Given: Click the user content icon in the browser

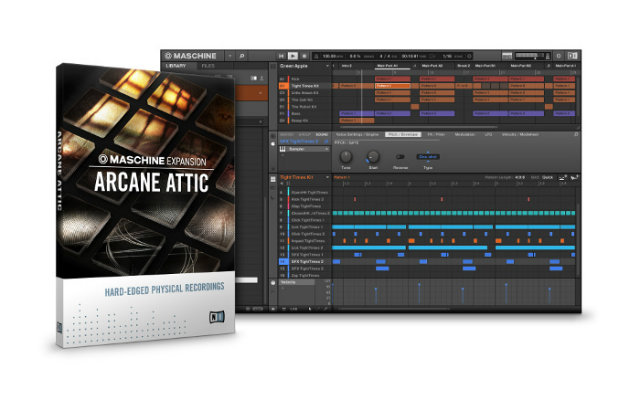Looking at the screenshot, I should click(x=262, y=78).
